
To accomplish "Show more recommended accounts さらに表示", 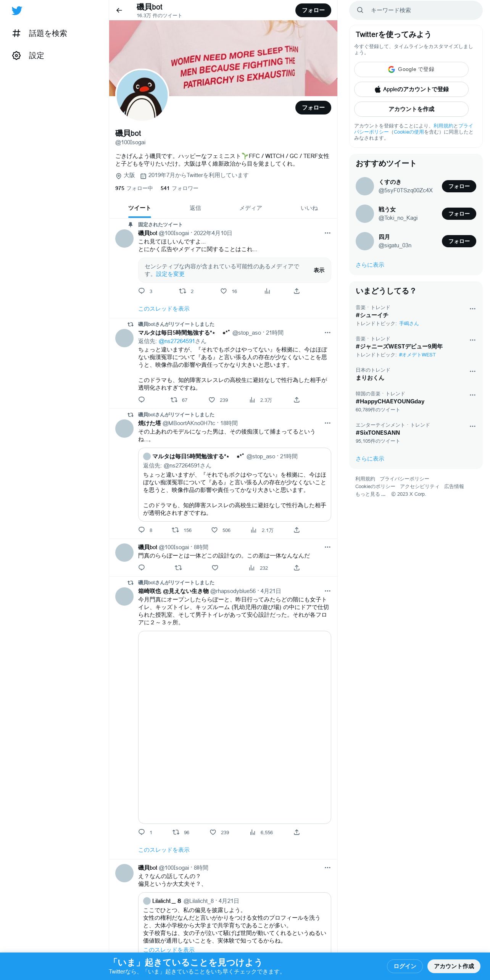I will coord(370,265).
